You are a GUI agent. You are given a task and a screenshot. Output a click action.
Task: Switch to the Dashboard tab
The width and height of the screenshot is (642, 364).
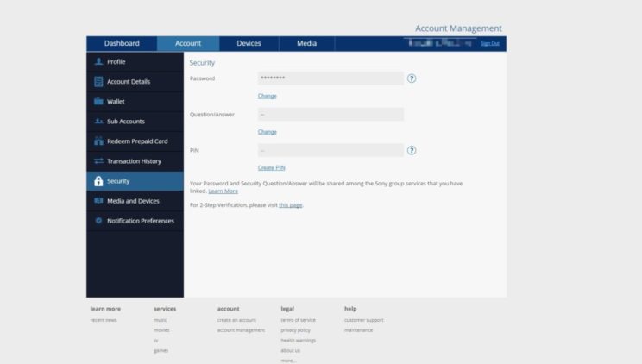pos(122,43)
